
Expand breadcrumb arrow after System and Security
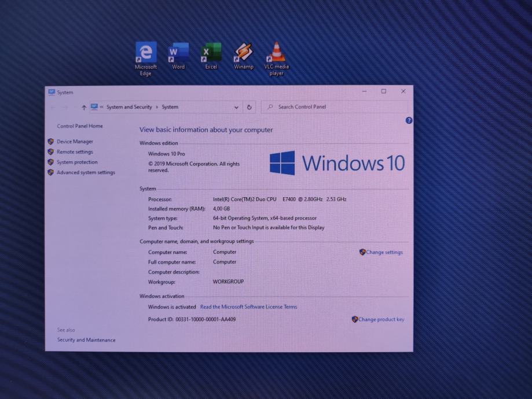(157, 107)
